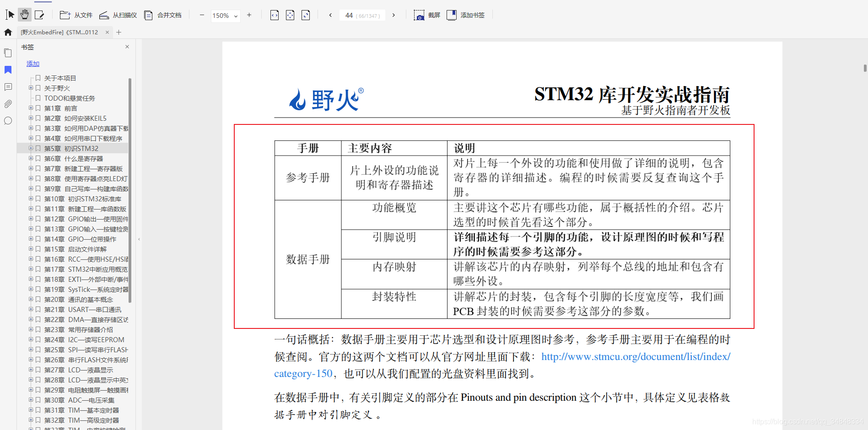
Task: Fit page width icon
Action: point(275,15)
